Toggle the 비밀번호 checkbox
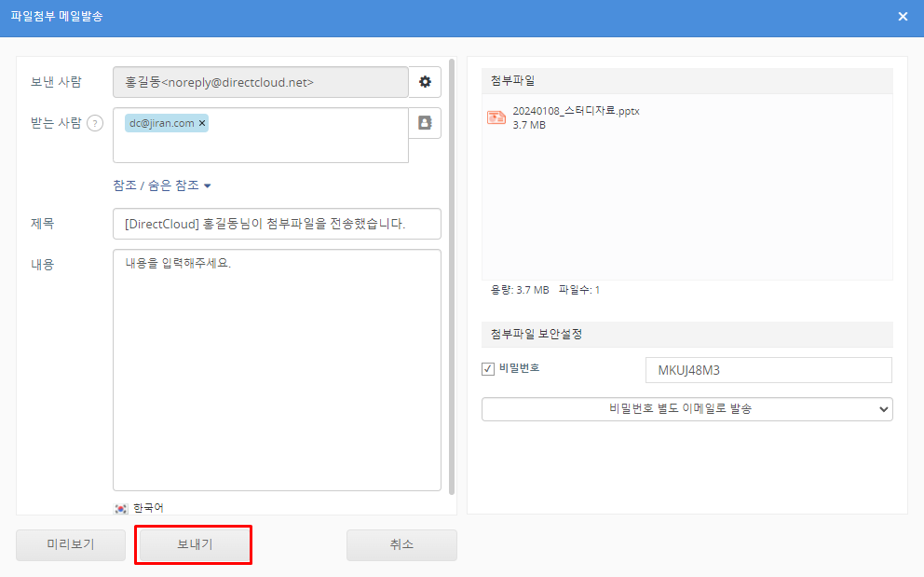924x577 pixels. coord(488,369)
